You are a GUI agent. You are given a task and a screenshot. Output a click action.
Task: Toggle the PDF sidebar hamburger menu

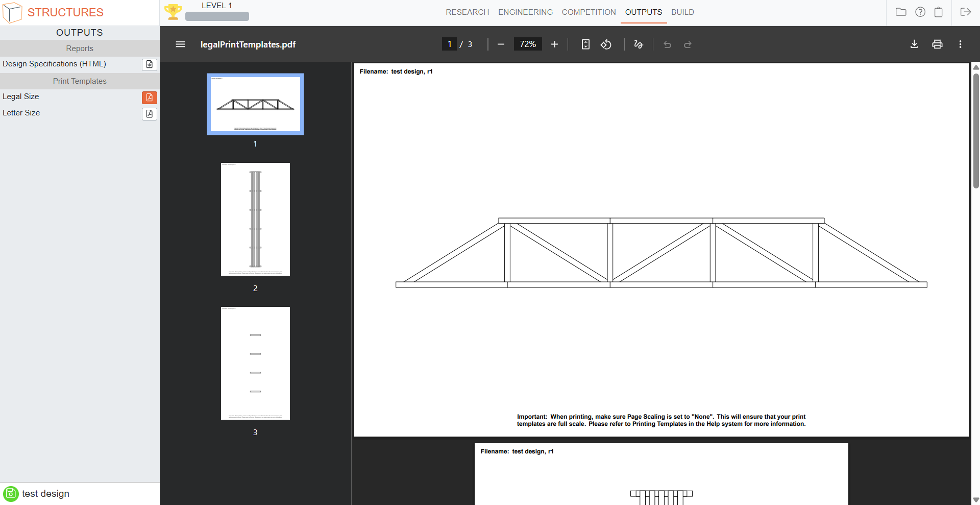[180, 44]
